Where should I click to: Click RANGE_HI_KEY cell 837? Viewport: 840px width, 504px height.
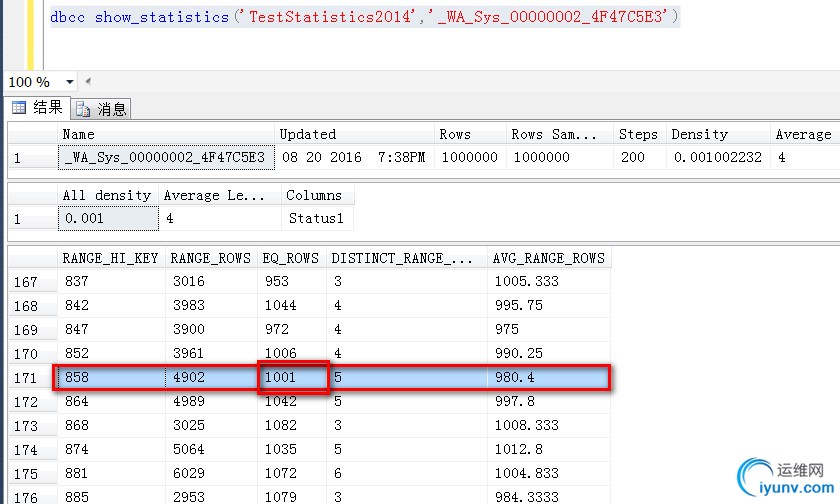pos(111,281)
